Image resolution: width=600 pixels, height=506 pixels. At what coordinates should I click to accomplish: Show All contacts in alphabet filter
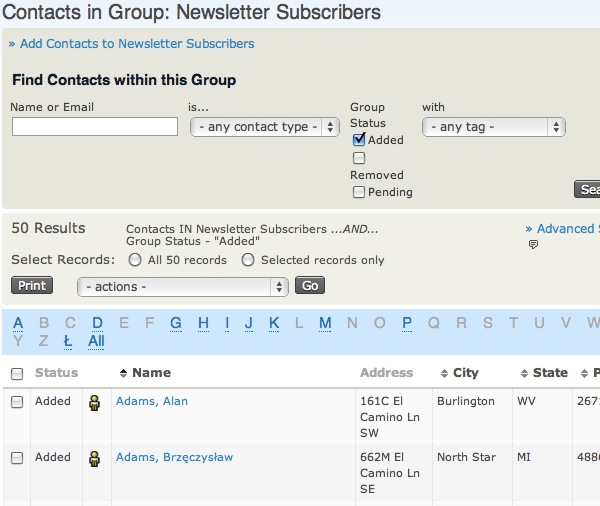96,341
